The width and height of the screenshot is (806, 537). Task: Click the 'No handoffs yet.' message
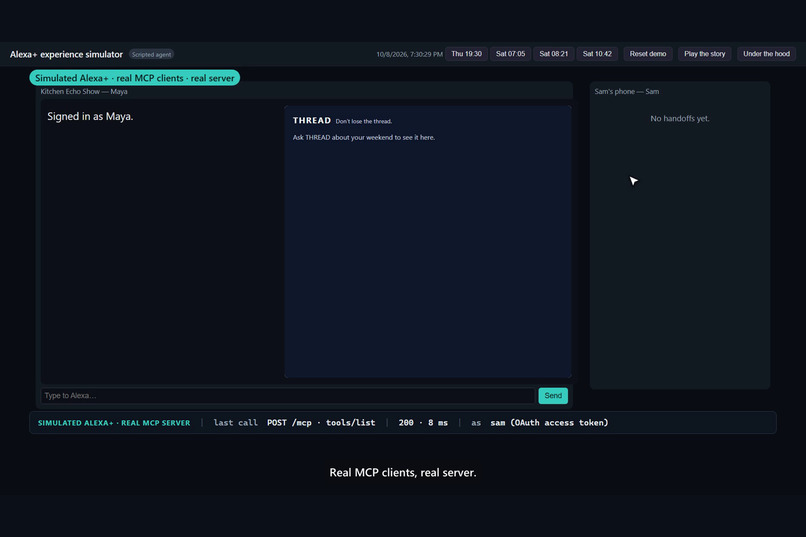680,119
